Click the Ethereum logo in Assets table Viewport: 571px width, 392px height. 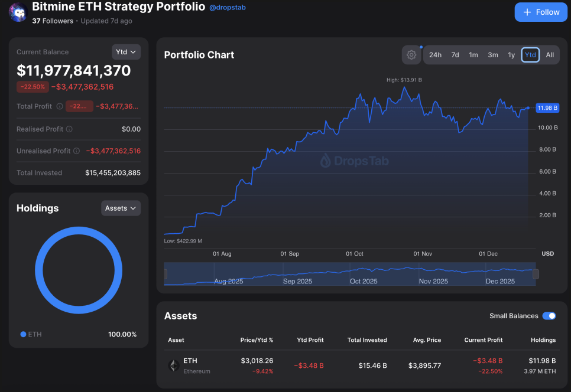tap(174, 365)
